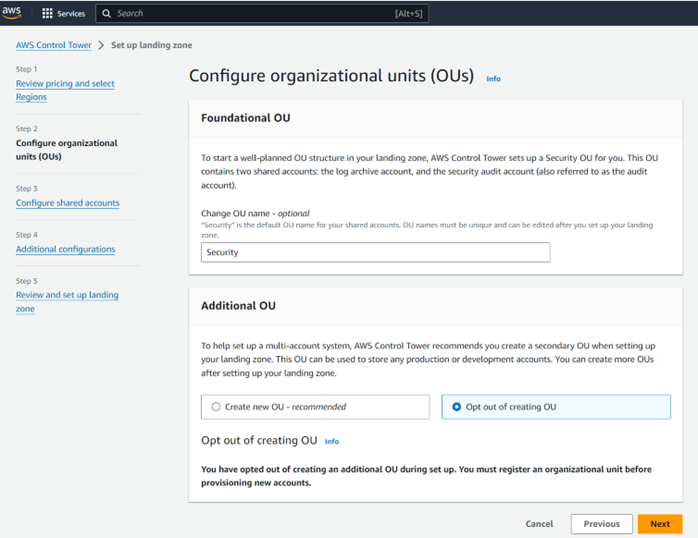Image resolution: width=698 pixels, height=538 pixels.
Task: Open Step 4 Additional configurations
Action: (x=65, y=249)
